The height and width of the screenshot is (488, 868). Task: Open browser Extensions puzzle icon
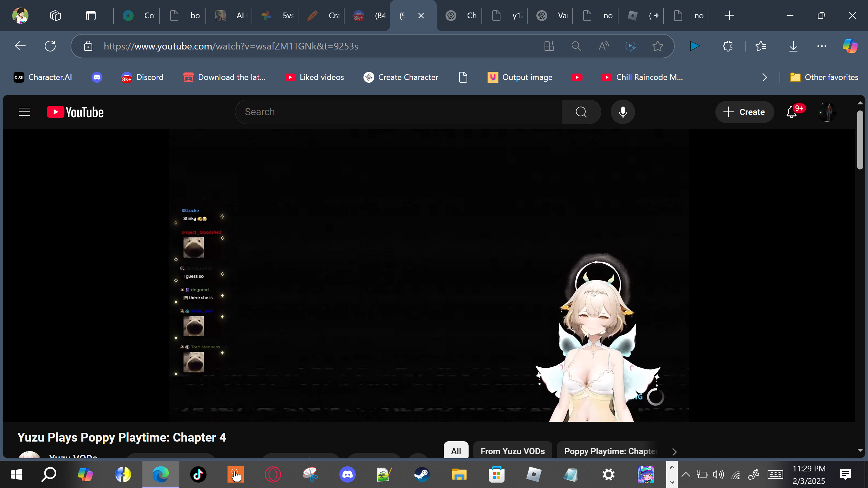728,46
